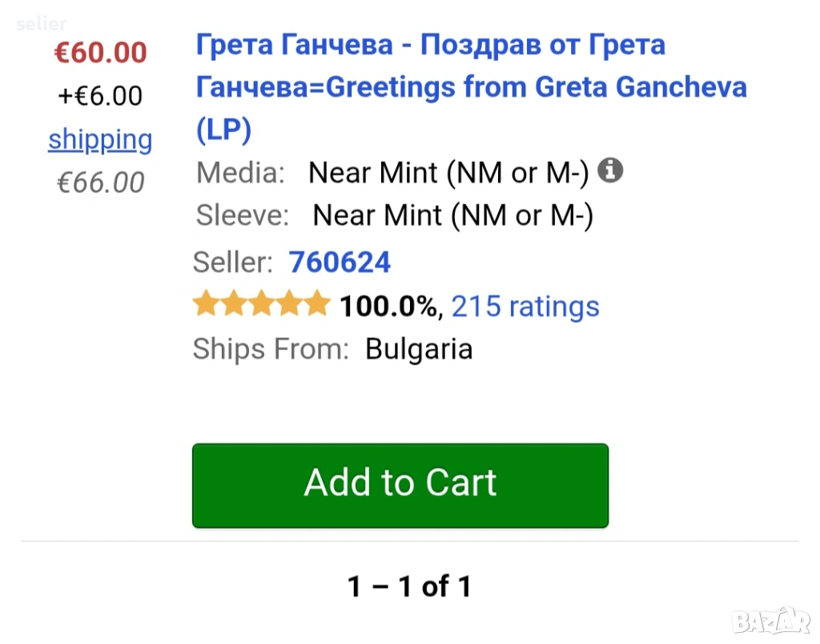
Task: Click the 'Sleeve:' label
Action: 242,215
